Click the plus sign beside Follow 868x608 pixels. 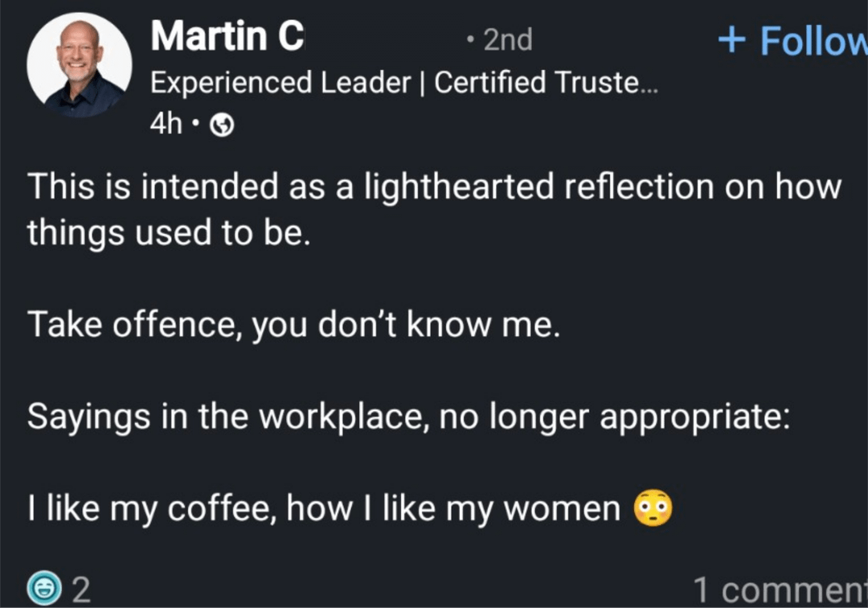tap(732, 40)
